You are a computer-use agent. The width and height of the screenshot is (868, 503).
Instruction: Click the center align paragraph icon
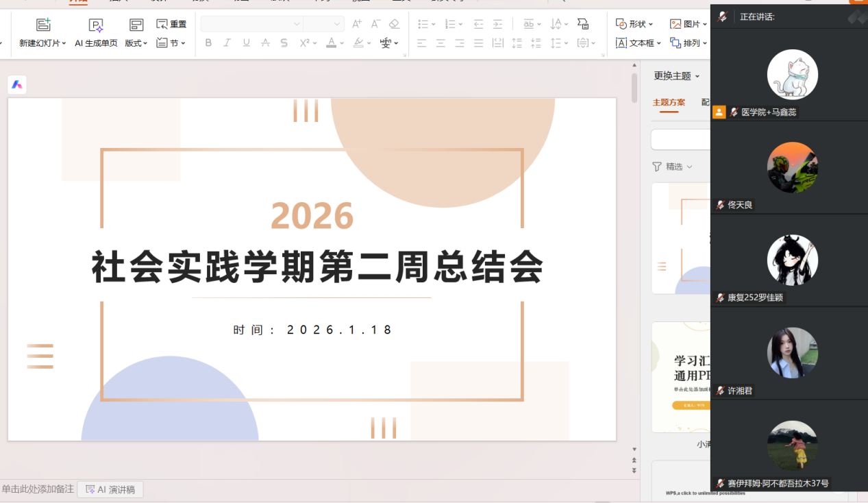441,43
